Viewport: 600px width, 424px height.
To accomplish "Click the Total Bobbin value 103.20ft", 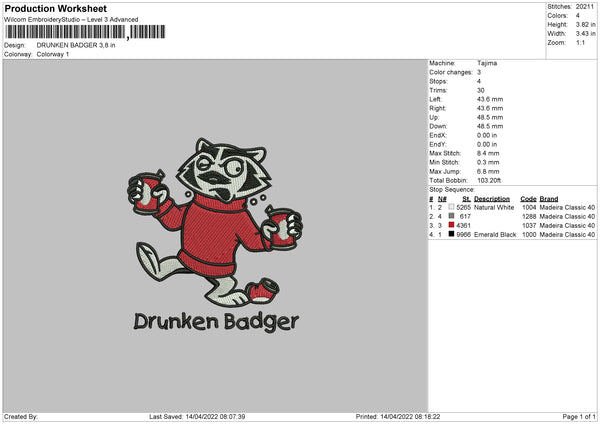I will pyautogui.click(x=489, y=181).
